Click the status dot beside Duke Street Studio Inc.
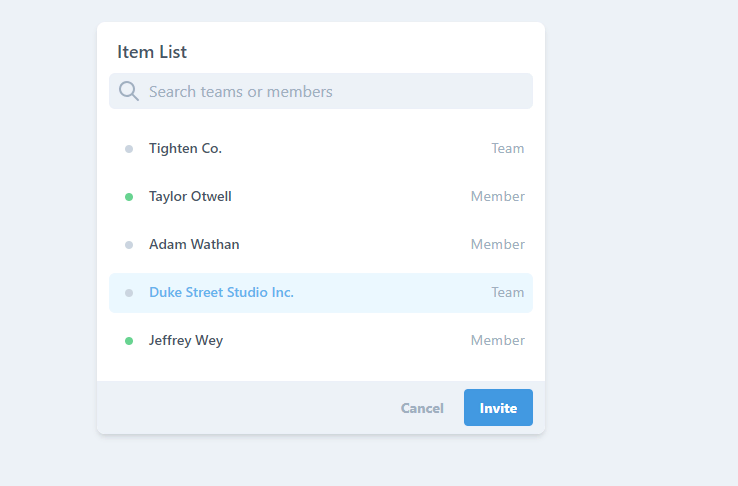Image resolution: width=738 pixels, height=486 pixels. pos(129,293)
